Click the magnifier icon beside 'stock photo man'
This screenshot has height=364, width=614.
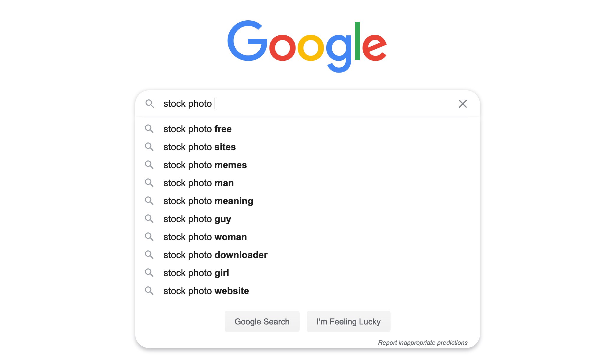coord(150,183)
